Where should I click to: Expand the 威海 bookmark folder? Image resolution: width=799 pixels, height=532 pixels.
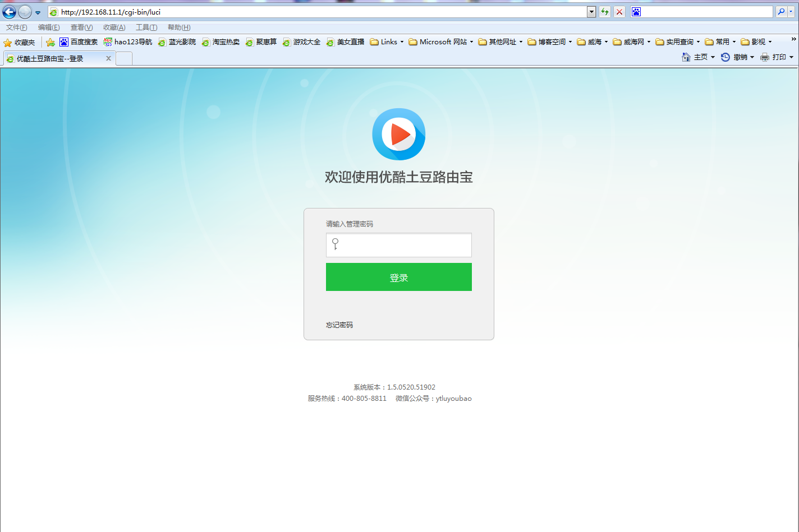pos(592,42)
